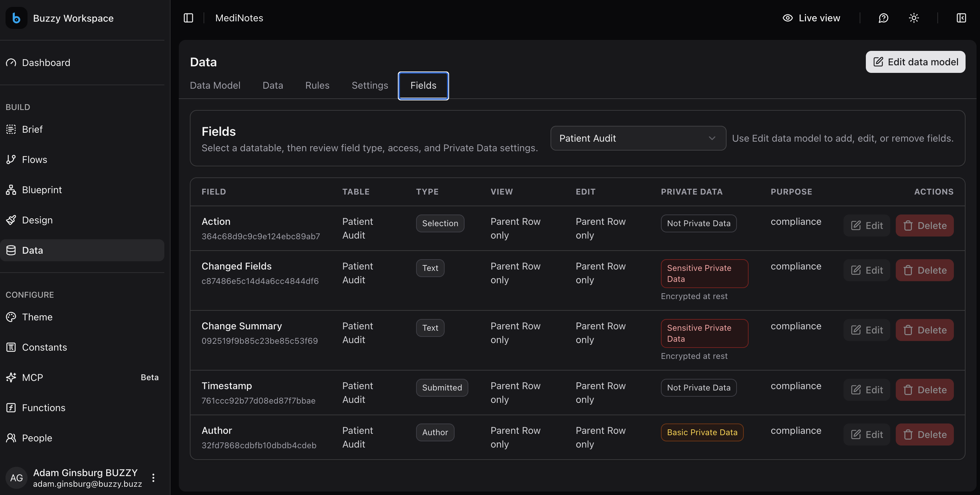This screenshot has width=980, height=495.
Task: Delete the Action field
Action: pos(924,225)
